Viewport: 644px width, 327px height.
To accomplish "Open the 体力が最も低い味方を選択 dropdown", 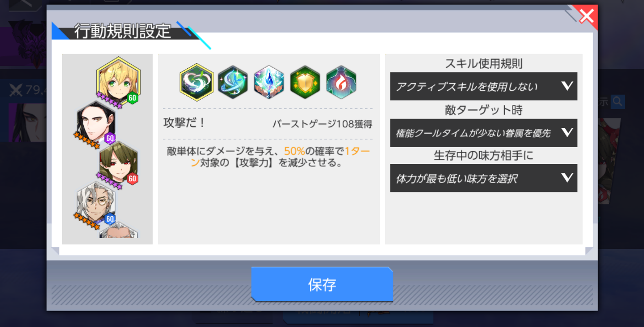I will [483, 178].
